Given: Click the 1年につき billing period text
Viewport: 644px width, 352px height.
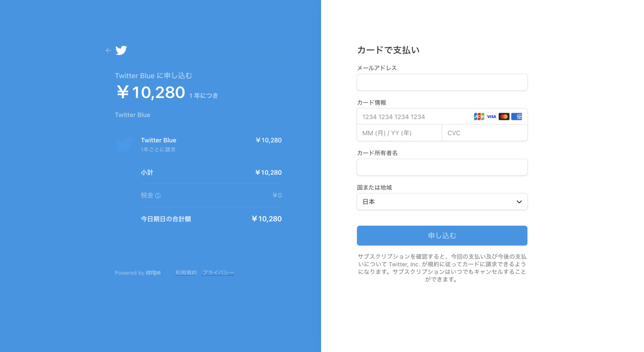Looking at the screenshot, I should coord(203,96).
